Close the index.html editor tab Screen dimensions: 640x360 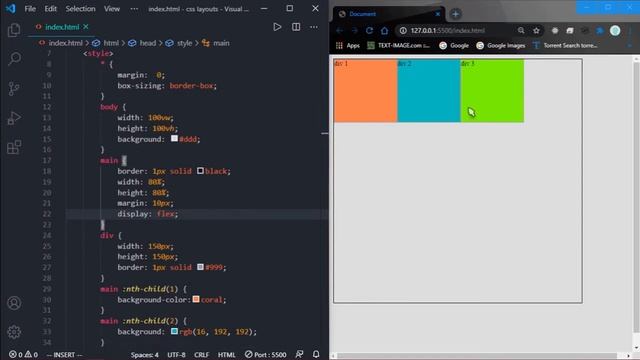click(86, 27)
